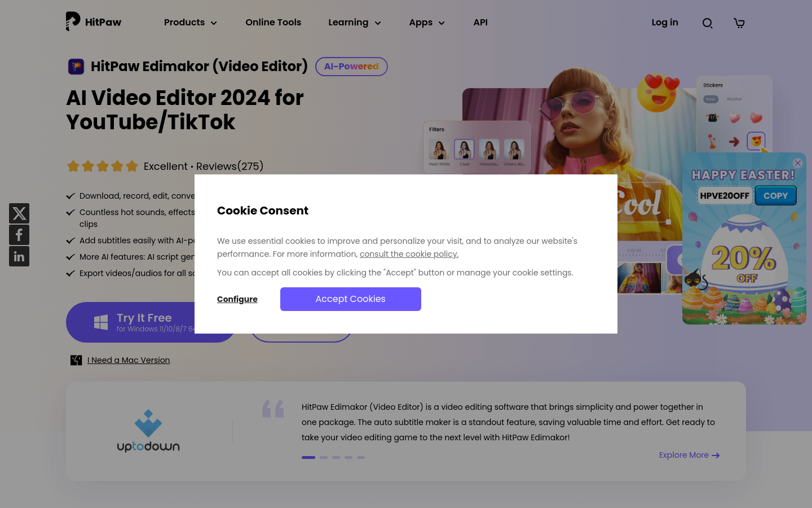Click the Pearl White filter thumbnail
This screenshot has height=508, width=812.
pyautogui.click(x=439, y=150)
